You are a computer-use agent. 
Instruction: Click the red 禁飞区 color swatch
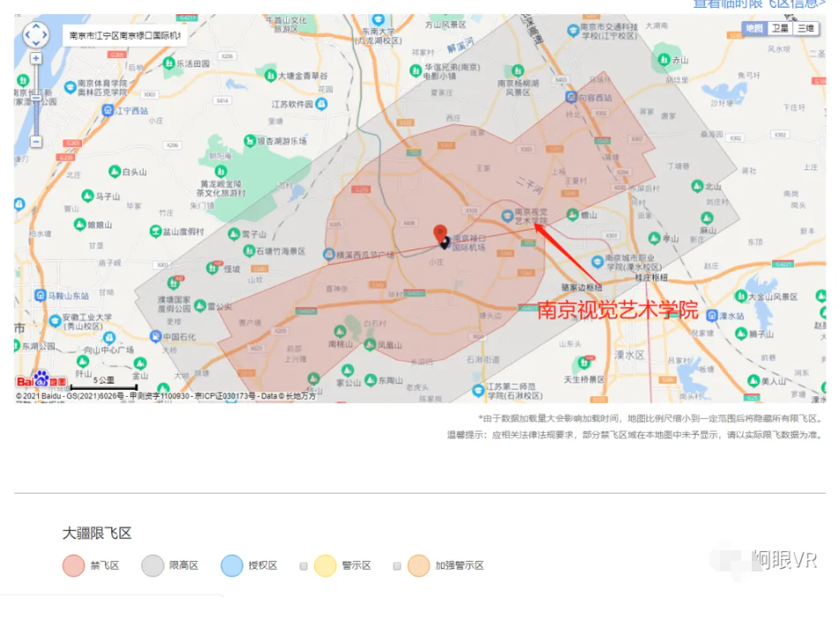[73, 565]
